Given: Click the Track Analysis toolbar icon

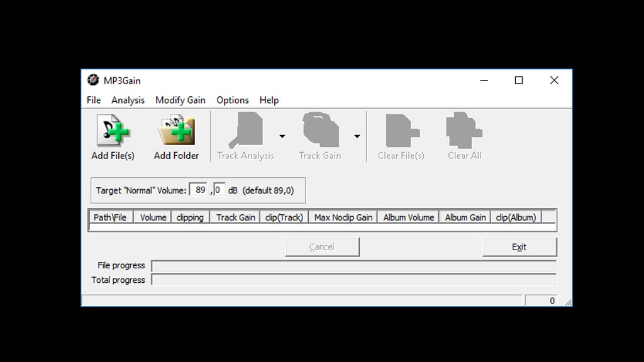Looking at the screenshot, I should tap(246, 129).
